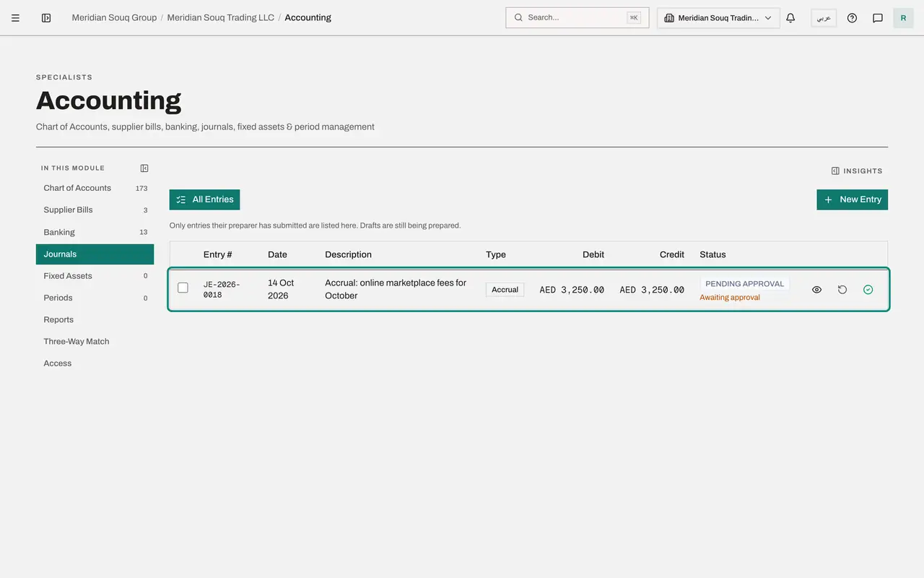Click the Type column header
924x578 pixels.
coord(496,254)
